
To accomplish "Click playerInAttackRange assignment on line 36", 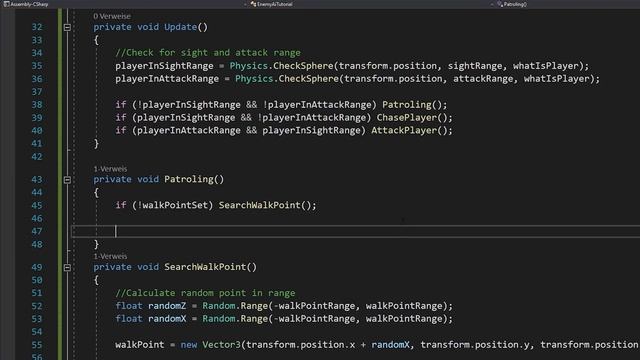I will (167, 78).
